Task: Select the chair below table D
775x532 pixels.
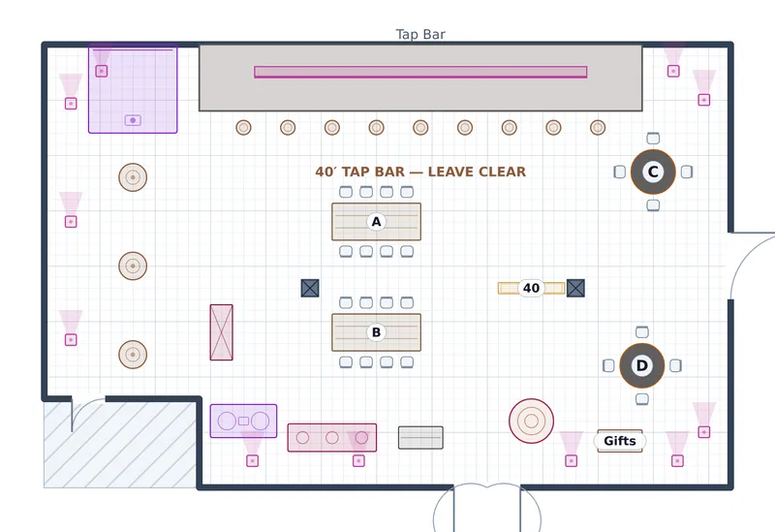Action: tap(641, 399)
